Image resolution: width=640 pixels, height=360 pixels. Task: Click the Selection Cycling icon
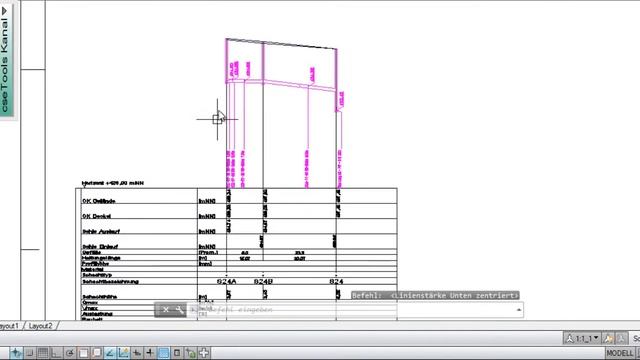coord(191,353)
